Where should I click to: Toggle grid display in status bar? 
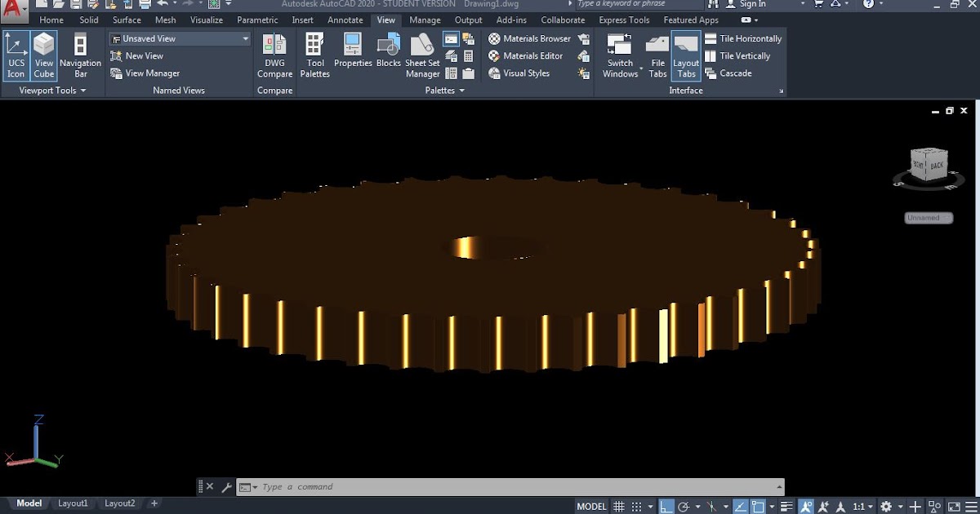[x=619, y=506]
